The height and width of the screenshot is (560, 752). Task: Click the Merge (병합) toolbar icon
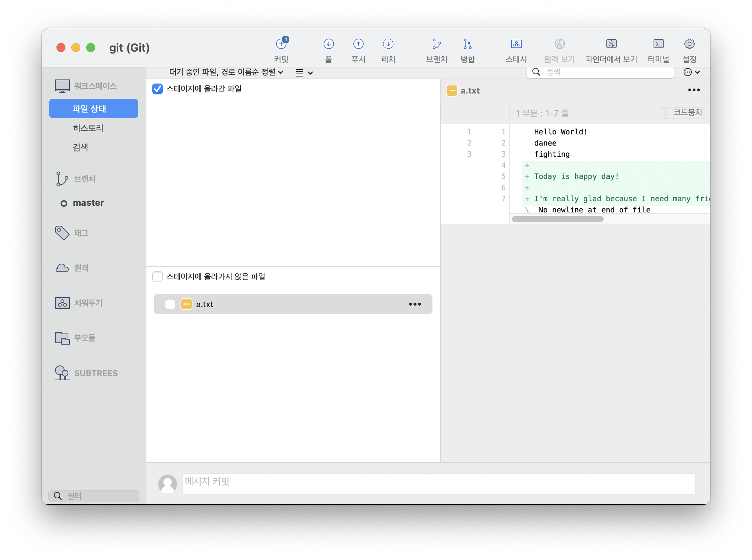[467, 44]
